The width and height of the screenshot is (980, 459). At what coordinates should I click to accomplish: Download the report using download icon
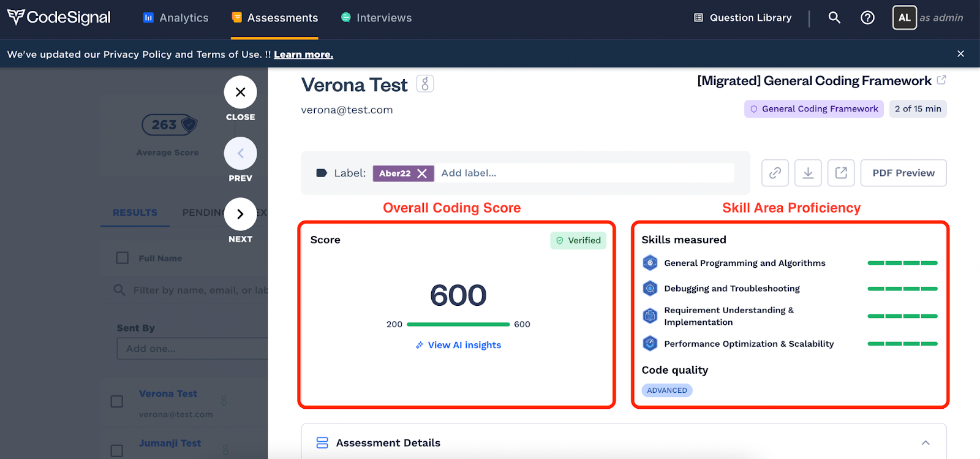point(808,173)
